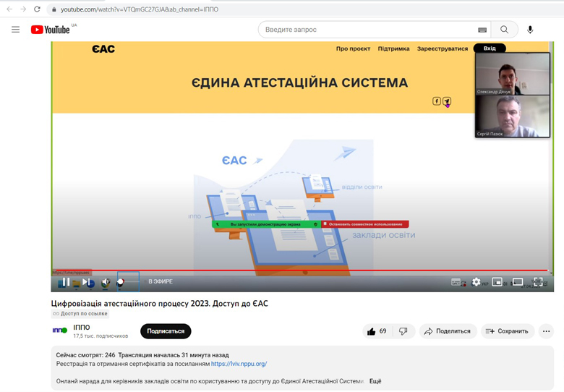
Task: Click the Telegram icon in yellow banner
Action: [447, 101]
